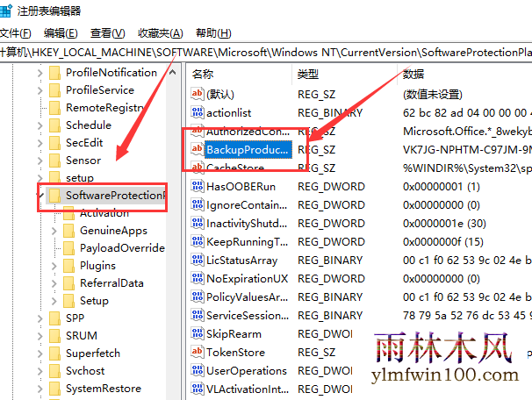The height and width of the screenshot is (400, 532).
Task: Select the ProfileNotification folder icon
Action: click(x=55, y=73)
